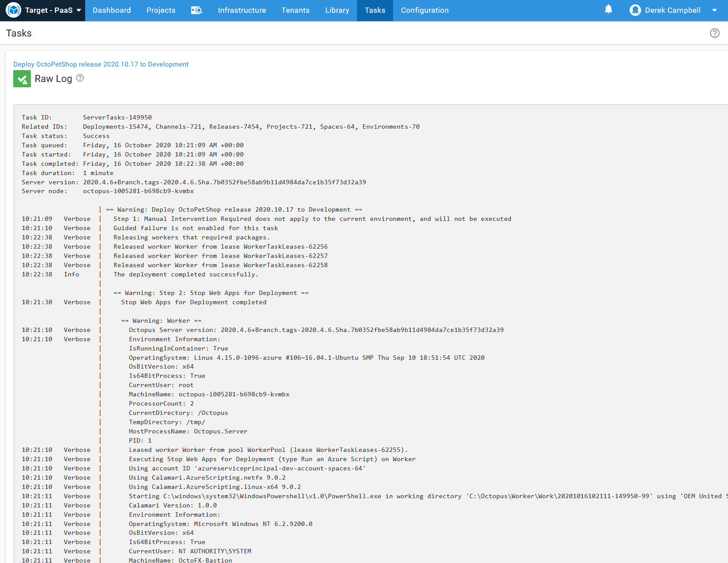Navigate to Infrastructure
The image size is (728, 563).
[x=242, y=10]
